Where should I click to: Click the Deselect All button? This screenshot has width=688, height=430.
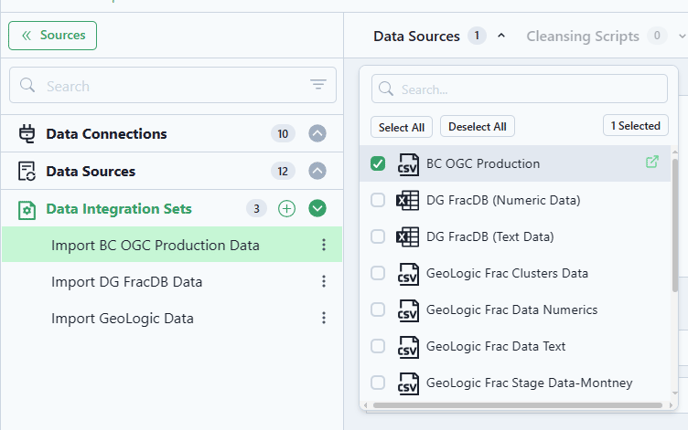[477, 127]
